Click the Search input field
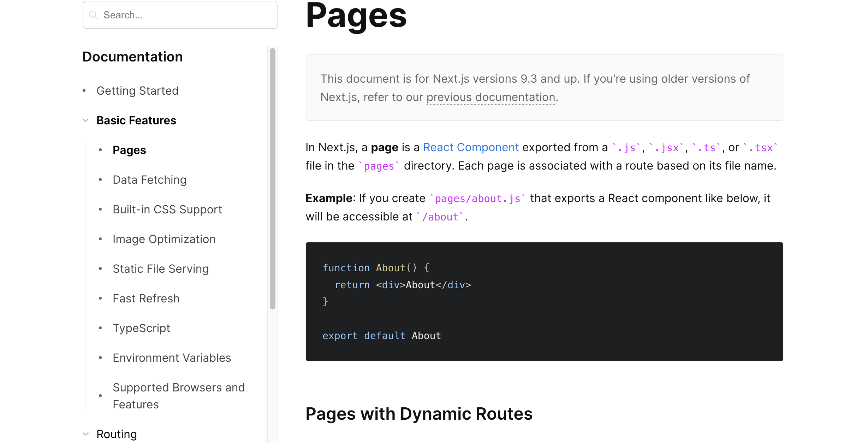 click(x=187, y=15)
